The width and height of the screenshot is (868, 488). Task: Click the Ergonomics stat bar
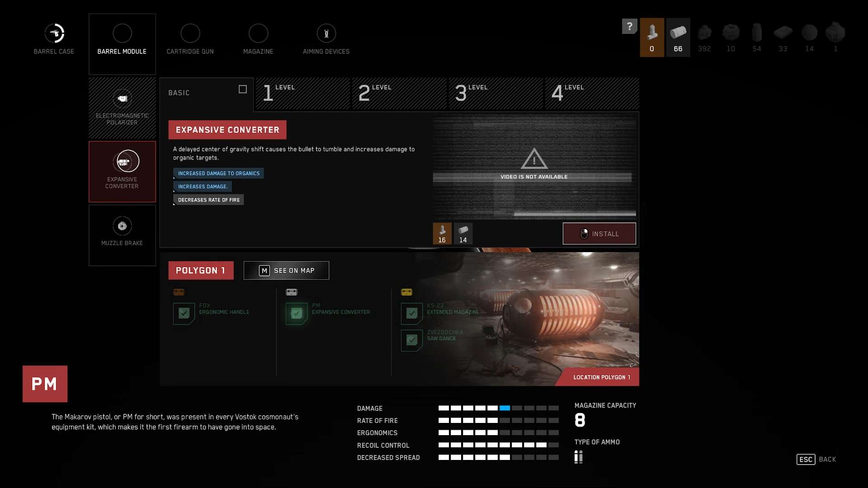point(499,432)
